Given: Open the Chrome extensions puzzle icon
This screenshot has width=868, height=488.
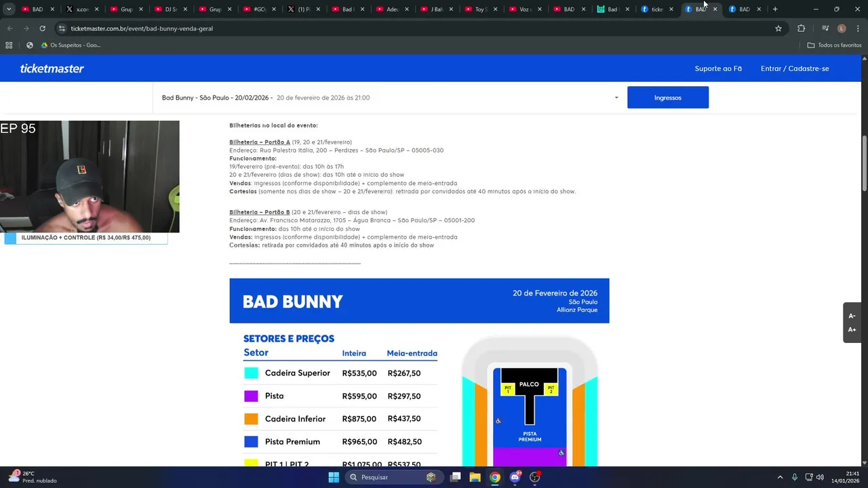Looking at the screenshot, I should (x=801, y=28).
